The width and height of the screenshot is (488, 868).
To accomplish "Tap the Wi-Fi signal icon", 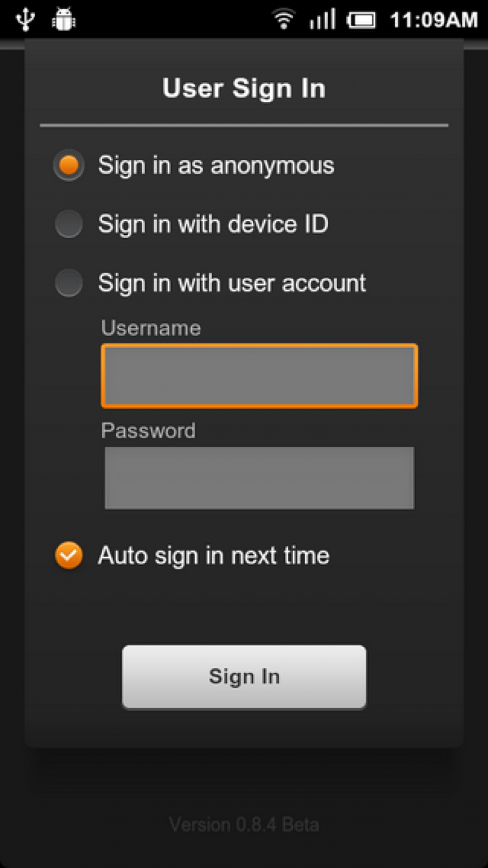I will 284,20.
